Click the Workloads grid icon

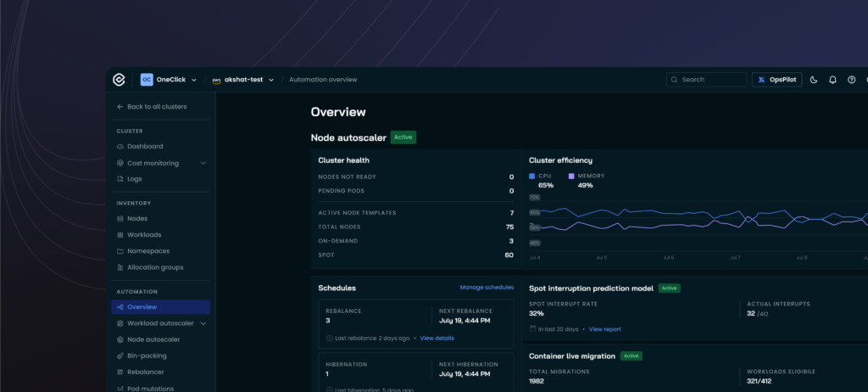120,234
